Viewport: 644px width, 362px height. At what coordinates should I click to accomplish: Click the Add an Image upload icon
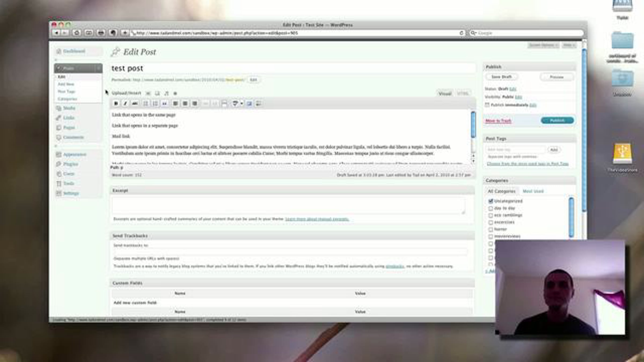pos(148,93)
